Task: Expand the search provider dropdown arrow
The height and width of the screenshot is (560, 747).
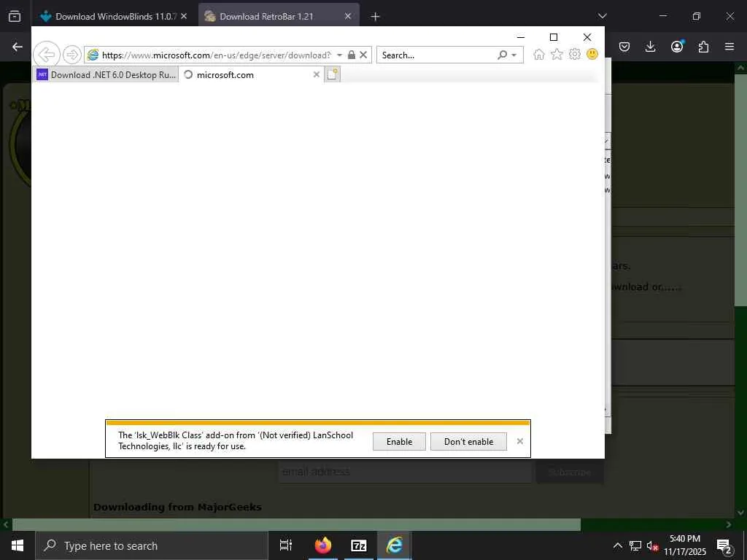Action: pos(514,55)
